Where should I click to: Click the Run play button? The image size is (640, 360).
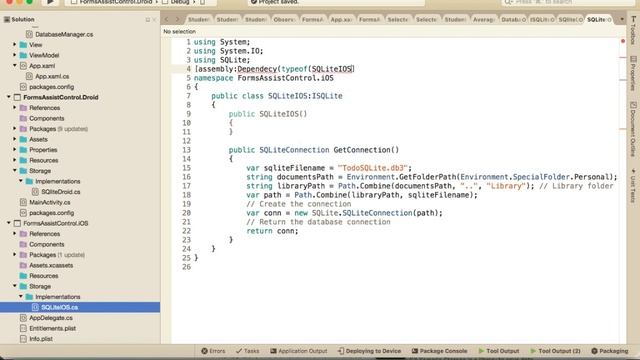(50, 2)
